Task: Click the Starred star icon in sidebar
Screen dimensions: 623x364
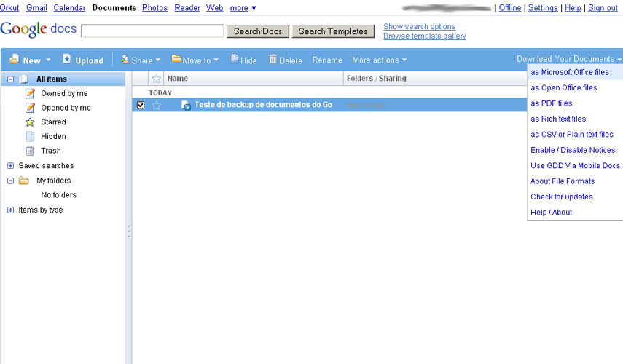Action: 30,122
